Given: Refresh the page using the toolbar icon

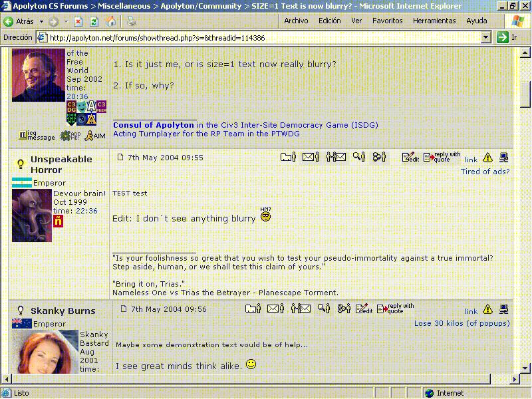Looking at the screenshot, I should (x=94, y=21).
